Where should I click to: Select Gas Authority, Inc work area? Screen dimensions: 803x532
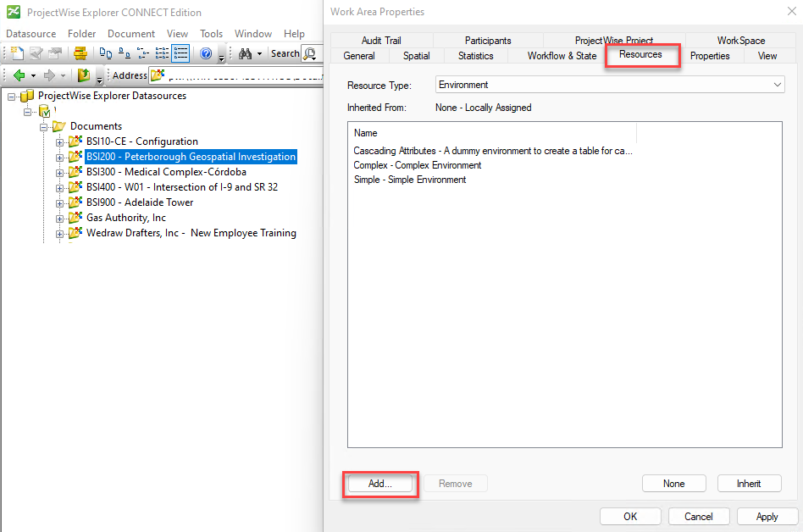pos(126,218)
